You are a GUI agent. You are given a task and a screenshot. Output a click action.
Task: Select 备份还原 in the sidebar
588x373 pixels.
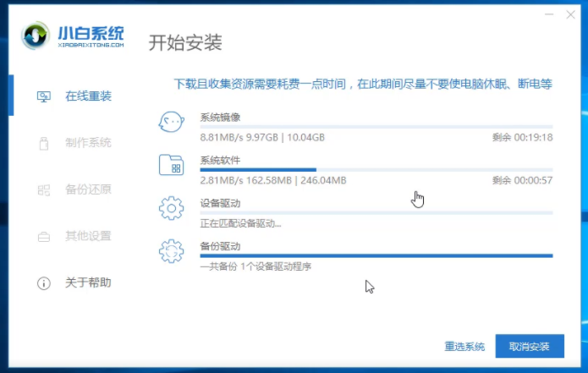88,189
